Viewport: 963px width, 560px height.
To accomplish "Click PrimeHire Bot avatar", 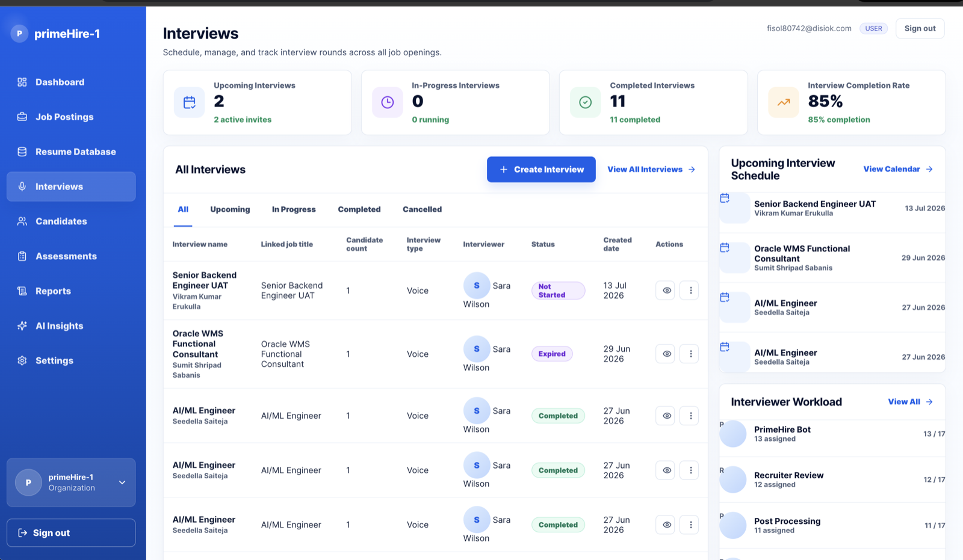I will [x=733, y=434].
